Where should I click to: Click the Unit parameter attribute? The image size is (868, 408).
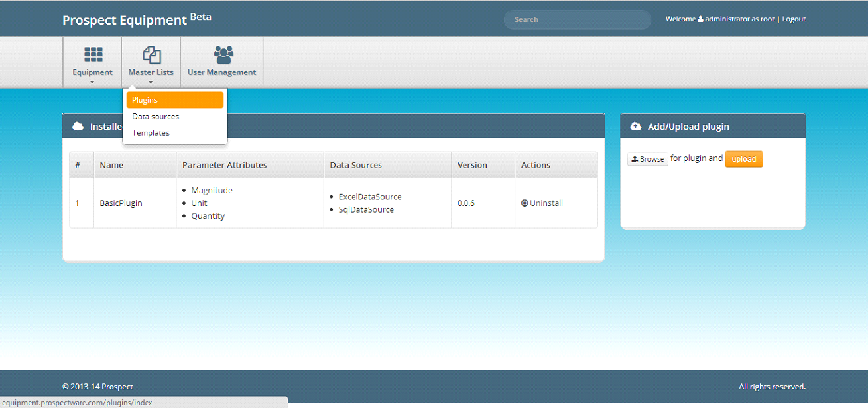point(199,203)
